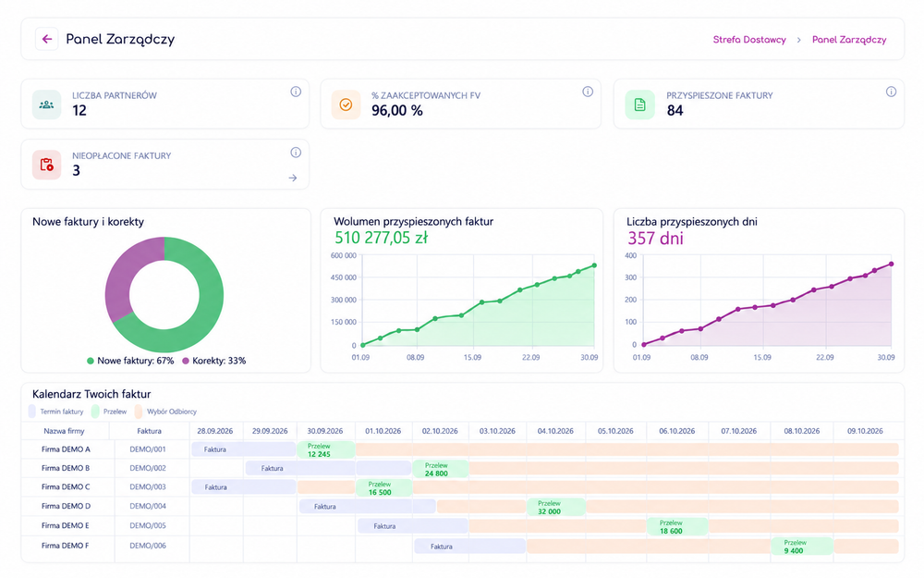Select Firma DEMO E company name
The width and height of the screenshot is (924, 578).
click(65, 525)
